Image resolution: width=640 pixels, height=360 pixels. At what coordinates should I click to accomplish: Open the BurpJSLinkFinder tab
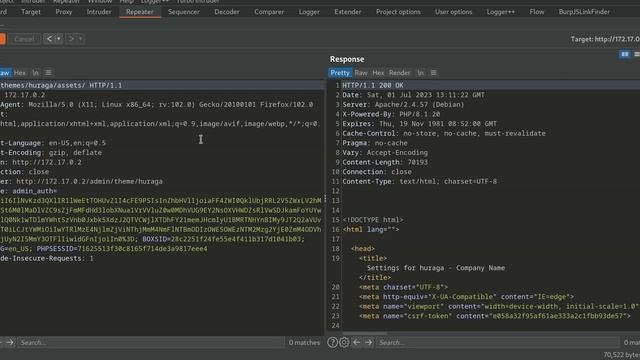coord(584,12)
